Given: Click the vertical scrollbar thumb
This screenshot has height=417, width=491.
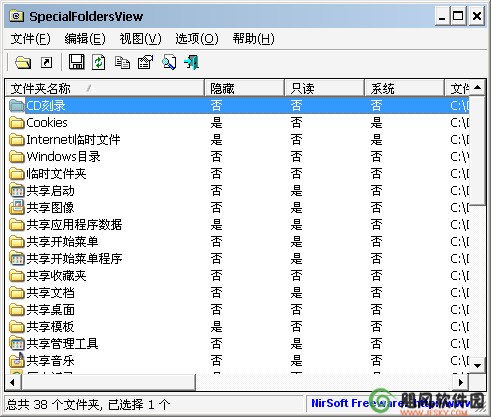Looking at the screenshot, I should click(x=477, y=151).
